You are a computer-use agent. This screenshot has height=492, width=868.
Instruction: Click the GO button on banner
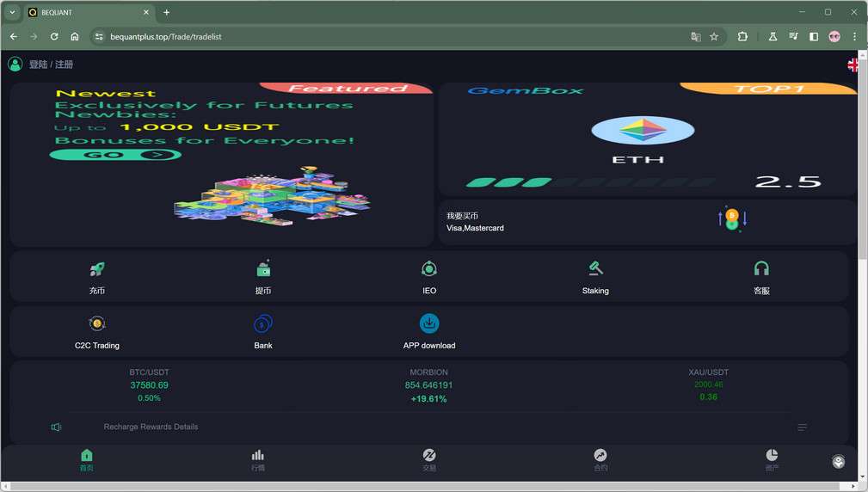[x=115, y=155]
